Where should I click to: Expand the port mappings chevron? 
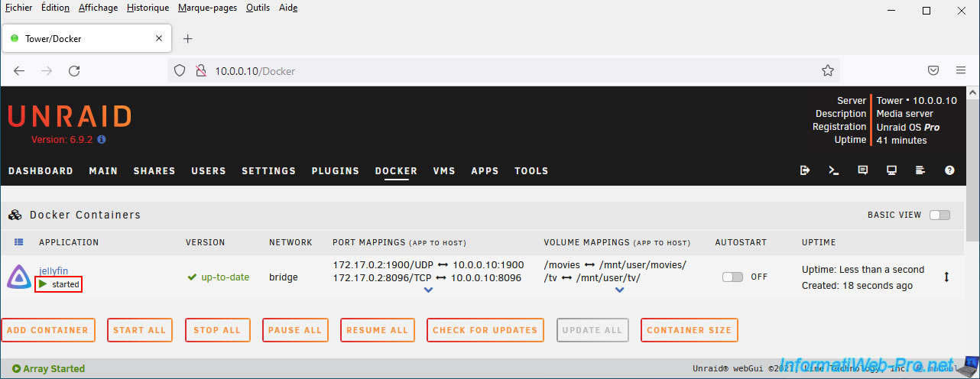pos(428,290)
